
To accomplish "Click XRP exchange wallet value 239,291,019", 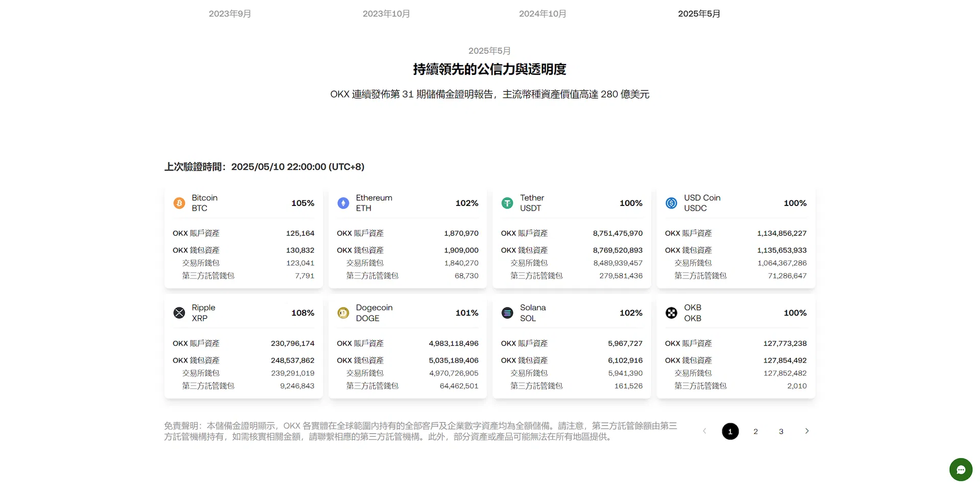I will click(x=292, y=373).
